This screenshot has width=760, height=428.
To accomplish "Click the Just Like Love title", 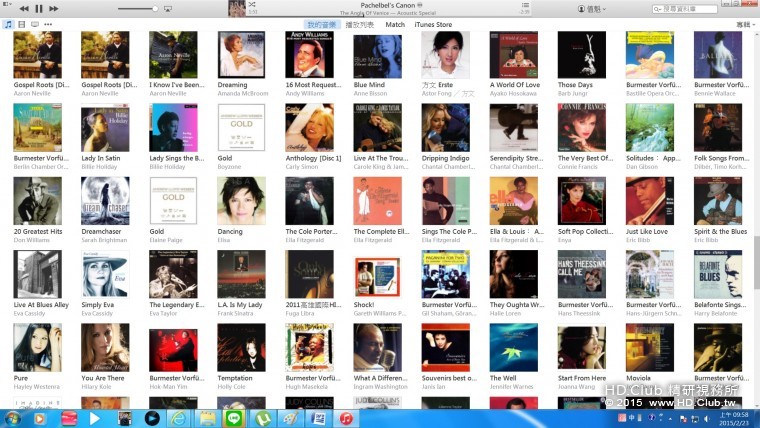I will (x=647, y=232).
